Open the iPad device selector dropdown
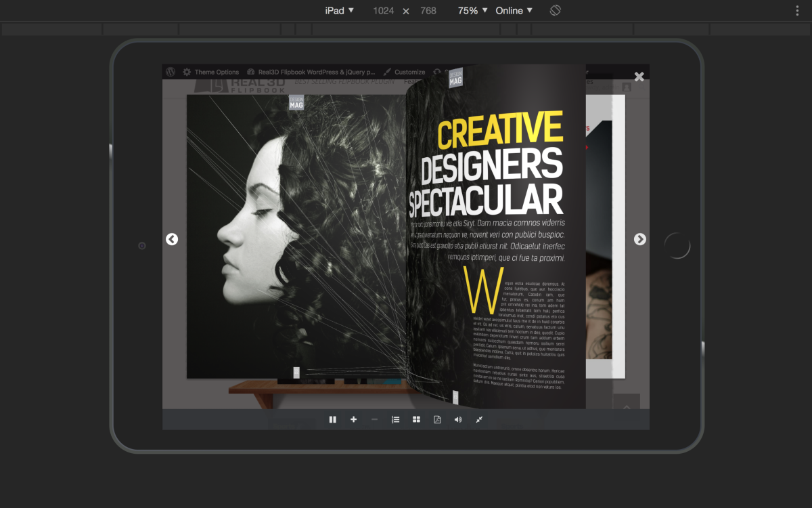The width and height of the screenshot is (812, 508). pyautogui.click(x=338, y=10)
